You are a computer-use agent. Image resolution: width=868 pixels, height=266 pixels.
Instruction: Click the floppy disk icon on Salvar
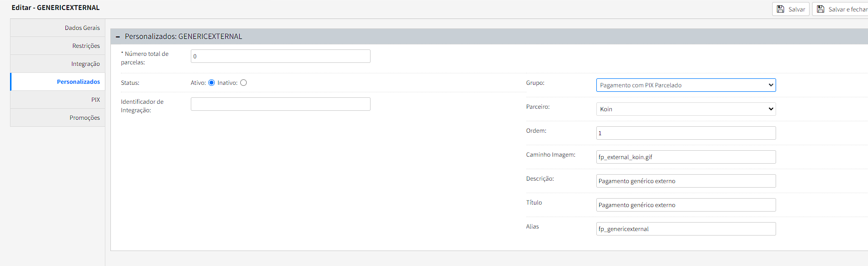tap(781, 9)
